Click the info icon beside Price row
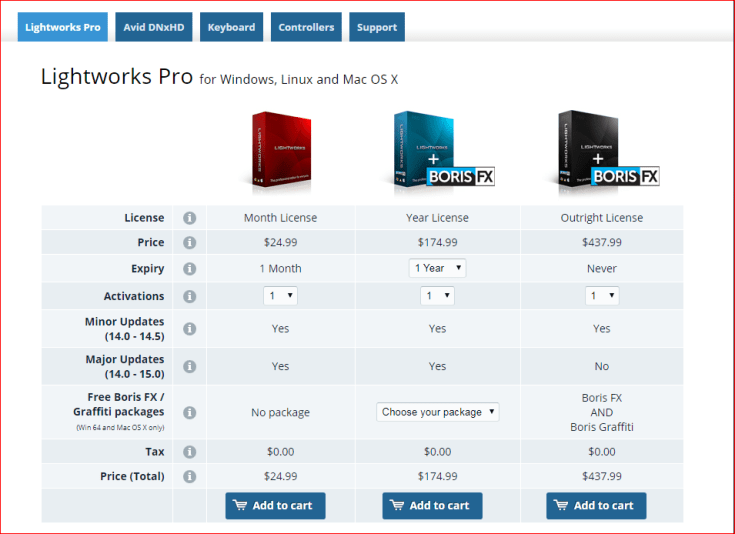This screenshot has width=735, height=534. (189, 243)
